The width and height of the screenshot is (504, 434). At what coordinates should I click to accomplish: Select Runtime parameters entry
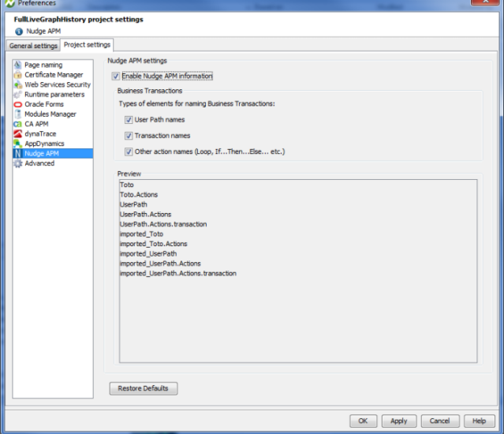54,95
